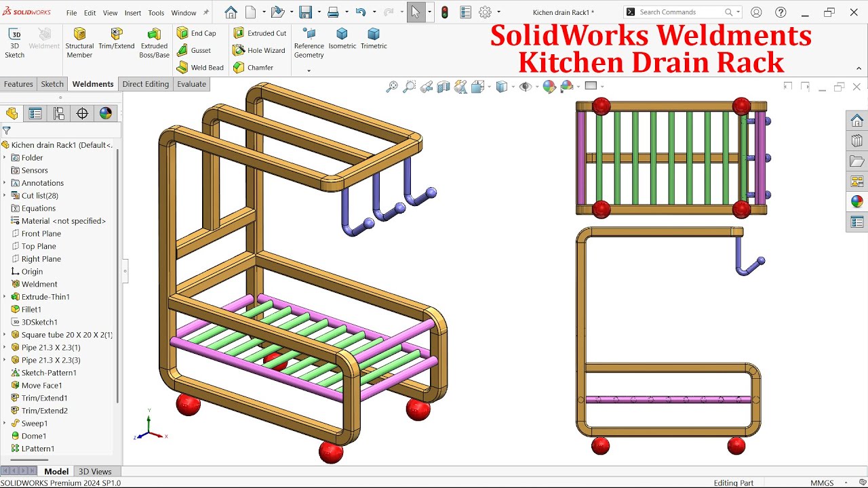This screenshot has height=488, width=868.
Task: Expand the Sweep1 feature
Action: 5,424
